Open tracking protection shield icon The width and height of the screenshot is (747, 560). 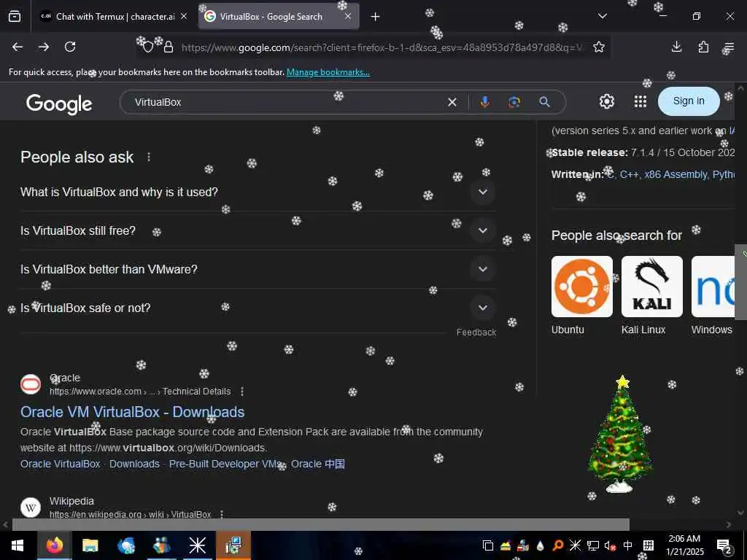tap(148, 47)
